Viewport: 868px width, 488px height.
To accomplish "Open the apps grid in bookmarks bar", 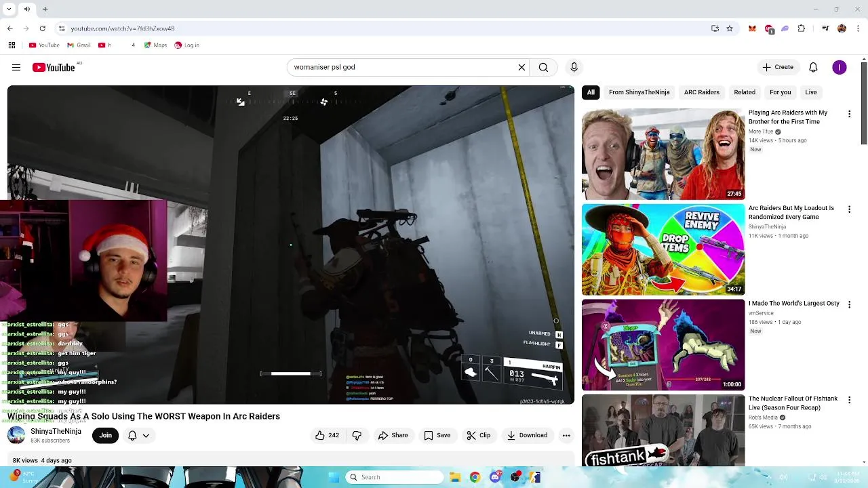I will click(12, 45).
